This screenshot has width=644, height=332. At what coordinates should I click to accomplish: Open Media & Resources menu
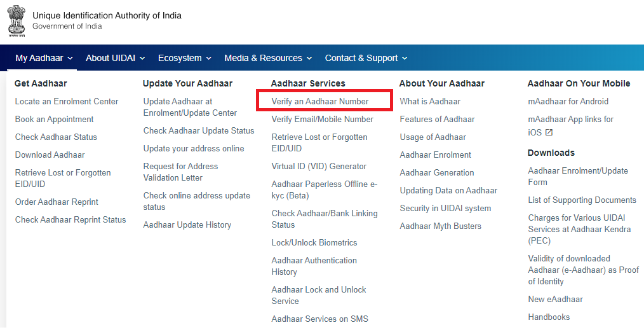point(268,58)
